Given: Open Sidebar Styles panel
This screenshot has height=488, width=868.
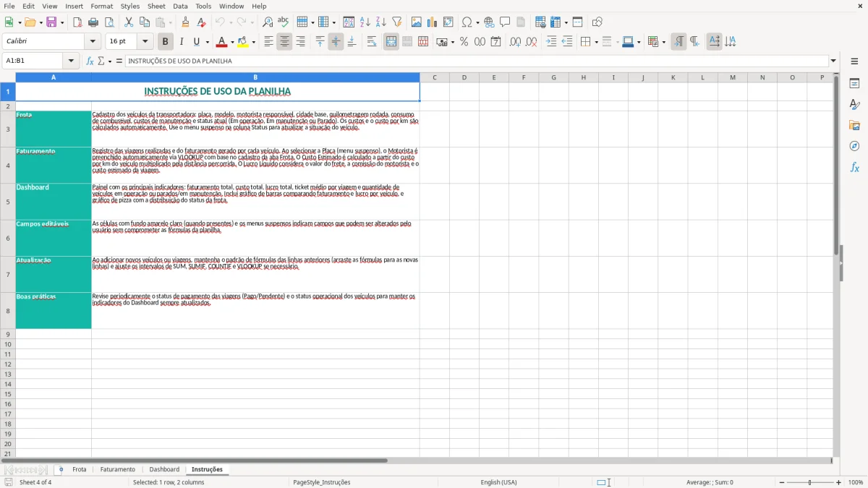Looking at the screenshot, I should (x=854, y=105).
